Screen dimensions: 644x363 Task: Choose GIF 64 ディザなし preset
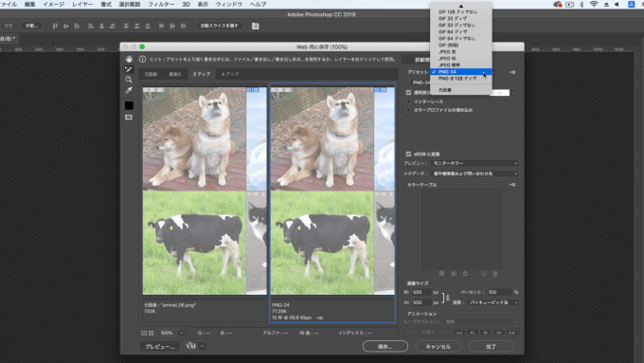pos(461,38)
